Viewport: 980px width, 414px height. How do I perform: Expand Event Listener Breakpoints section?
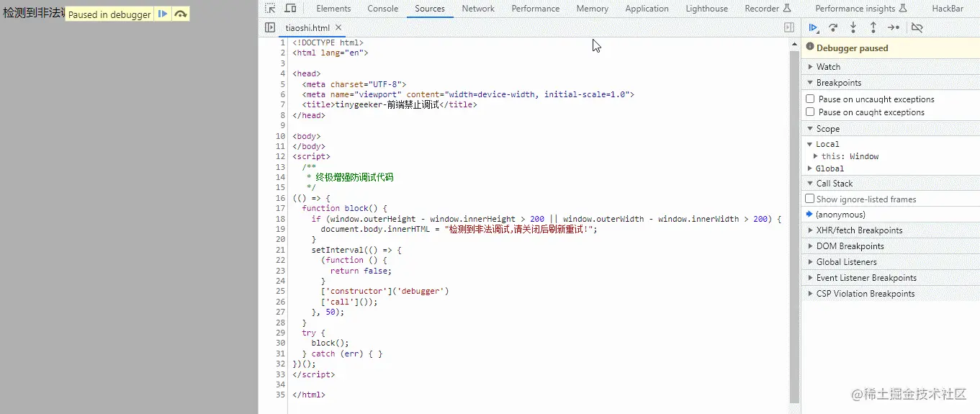(x=890, y=278)
